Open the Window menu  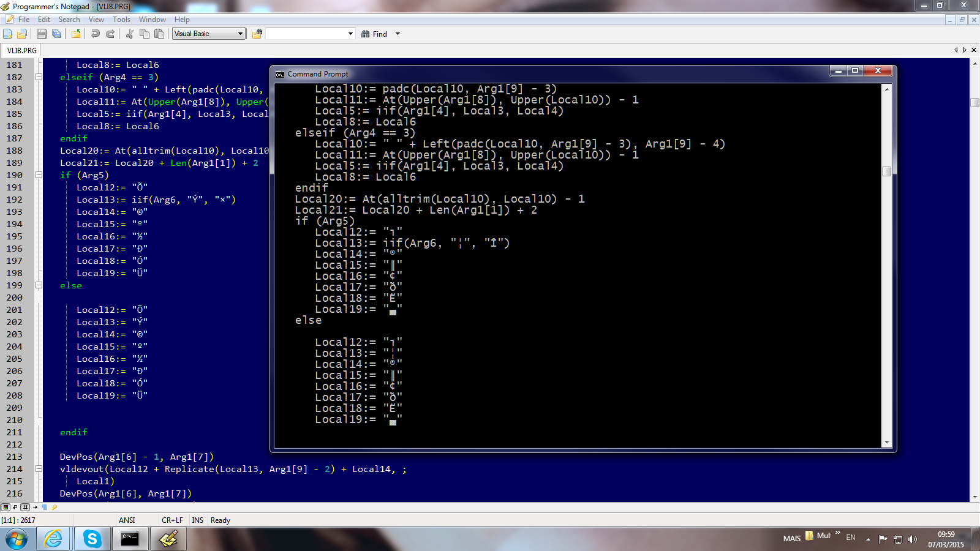coord(153,20)
